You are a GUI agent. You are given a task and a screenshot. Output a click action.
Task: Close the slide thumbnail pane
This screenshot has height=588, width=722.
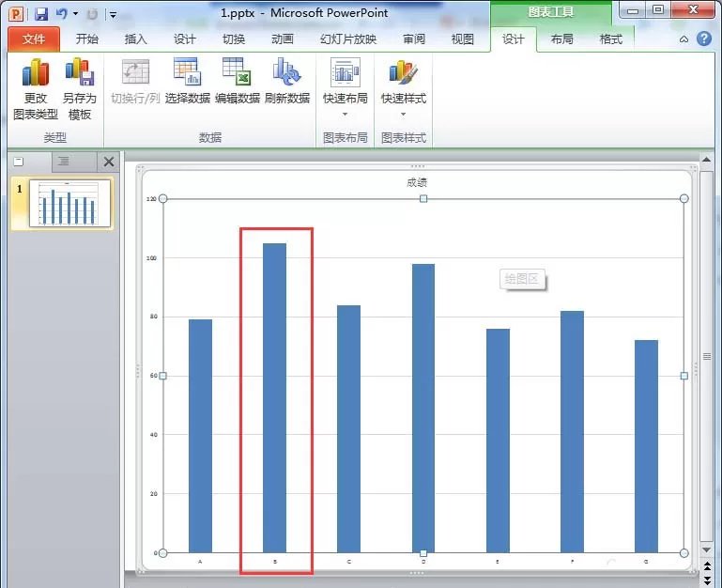point(109,162)
